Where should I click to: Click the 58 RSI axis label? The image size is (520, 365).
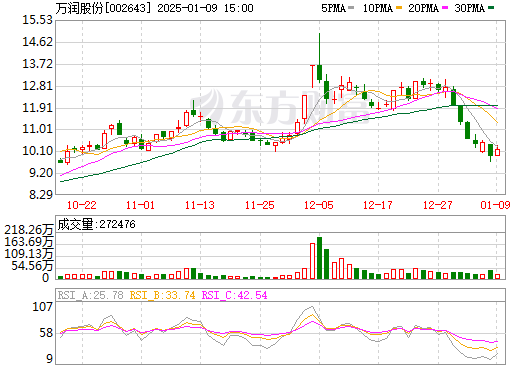pos(46,333)
